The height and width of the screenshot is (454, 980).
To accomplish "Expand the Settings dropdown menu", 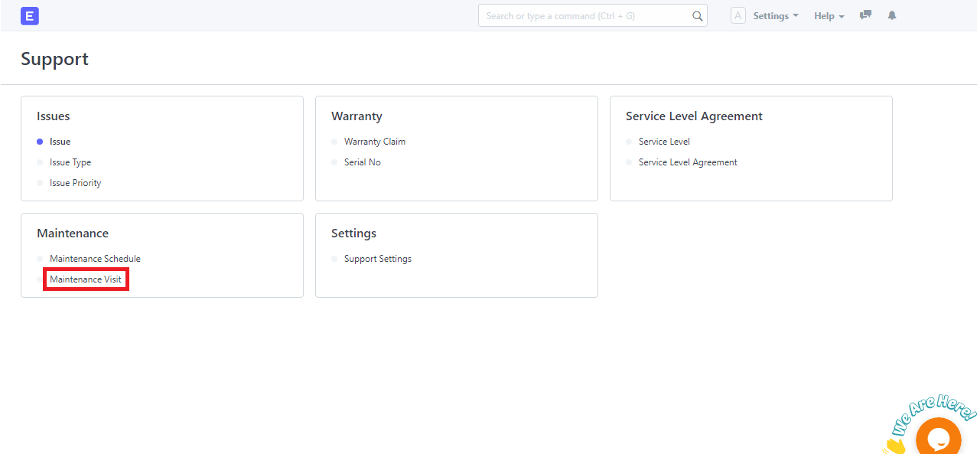I will 776,16.
